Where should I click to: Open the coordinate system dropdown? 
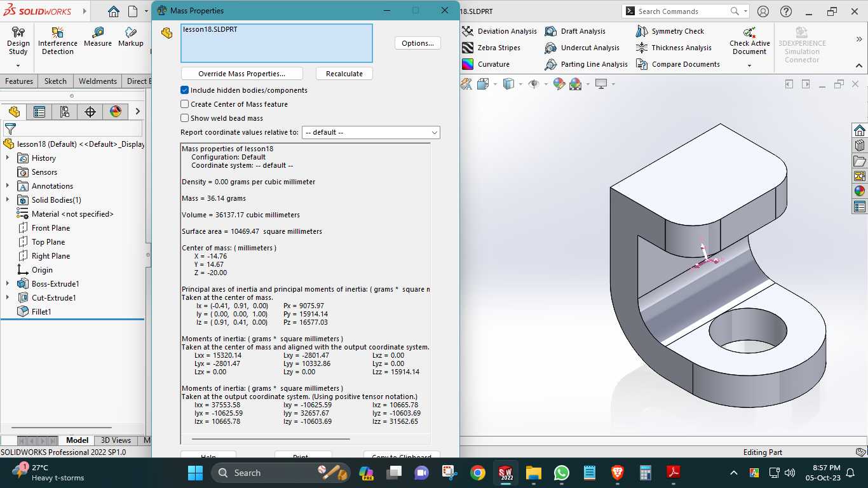tap(371, 133)
